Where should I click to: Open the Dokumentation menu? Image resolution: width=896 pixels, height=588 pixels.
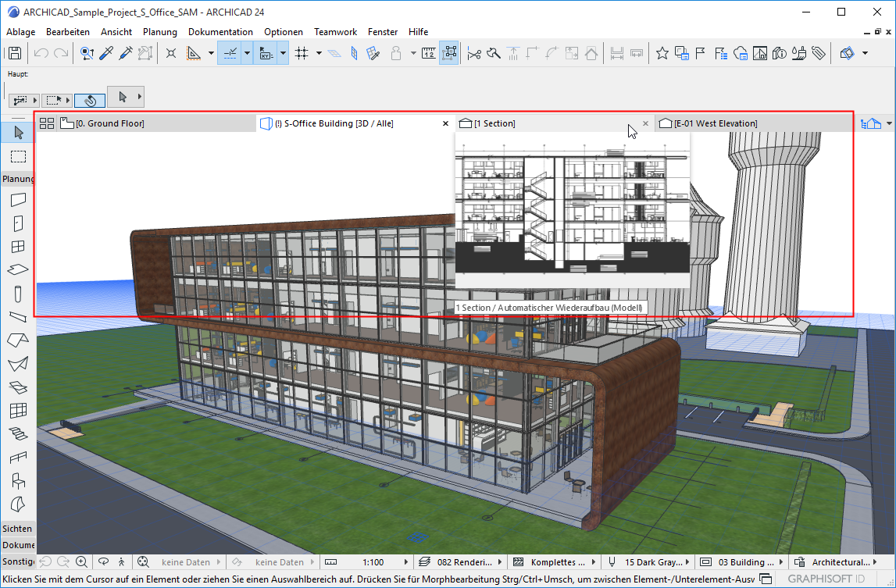click(x=220, y=32)
